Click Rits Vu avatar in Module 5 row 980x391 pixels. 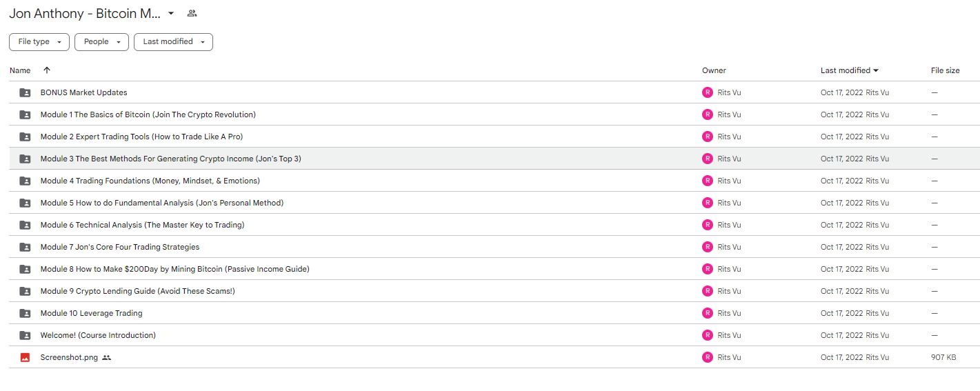[707, 203]
